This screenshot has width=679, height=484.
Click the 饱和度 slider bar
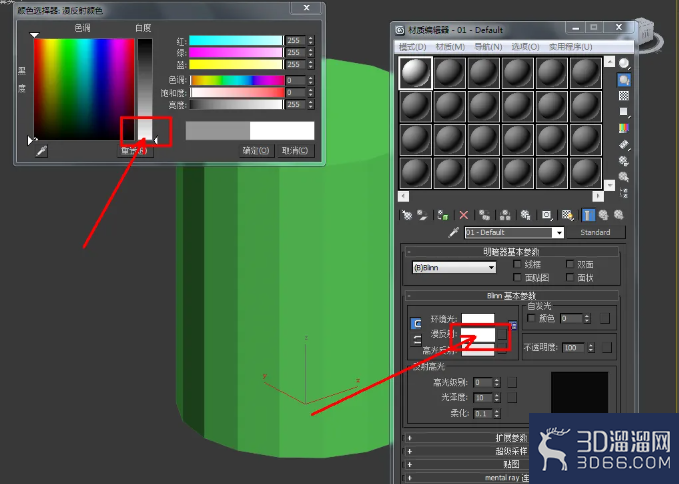tap(237, 92)
